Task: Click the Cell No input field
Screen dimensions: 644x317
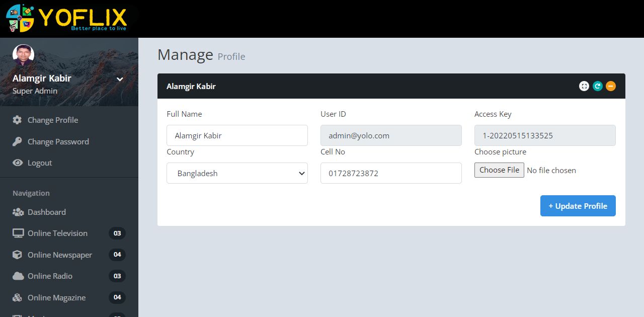Action: tap(391, 173)
